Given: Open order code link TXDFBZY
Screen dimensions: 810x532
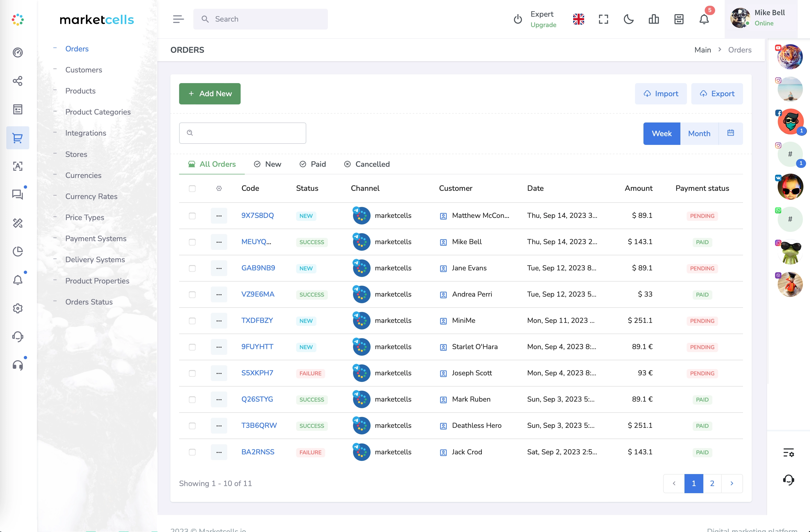Looking at the screenshot, I should [x=257, y=320].
